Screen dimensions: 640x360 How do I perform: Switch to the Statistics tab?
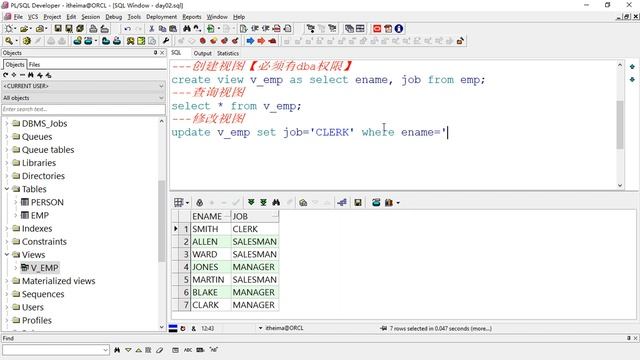pos(228,53)
